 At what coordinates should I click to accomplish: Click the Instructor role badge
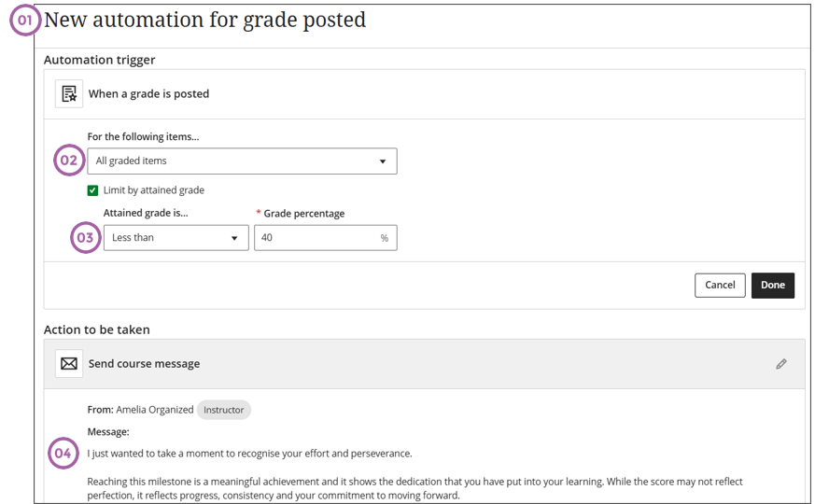coord(224,410)
